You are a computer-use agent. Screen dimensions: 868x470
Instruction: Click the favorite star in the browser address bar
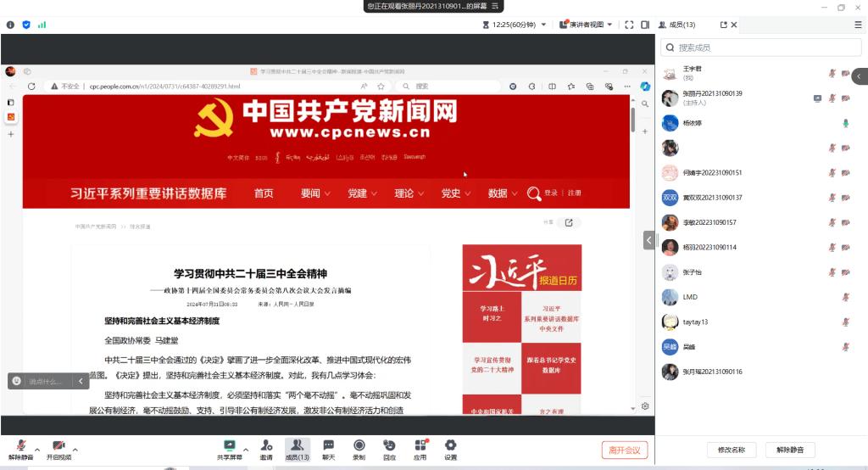tap(381, 87)
